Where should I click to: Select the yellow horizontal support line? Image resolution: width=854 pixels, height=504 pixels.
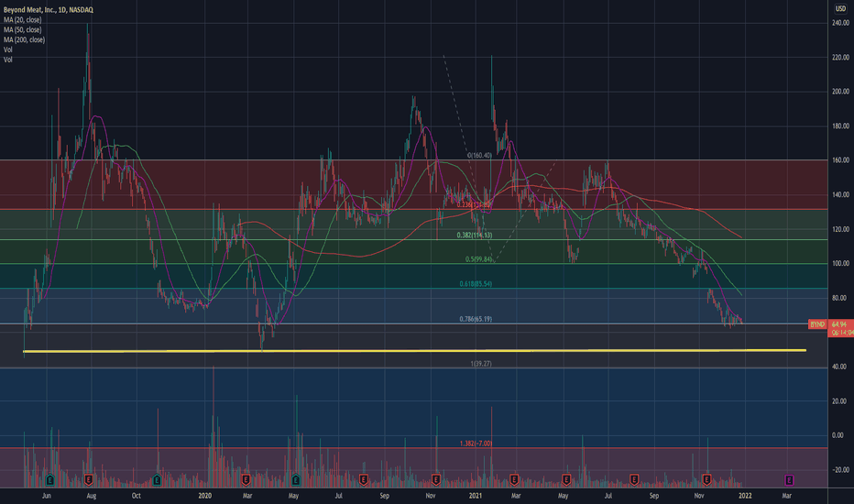414,351
